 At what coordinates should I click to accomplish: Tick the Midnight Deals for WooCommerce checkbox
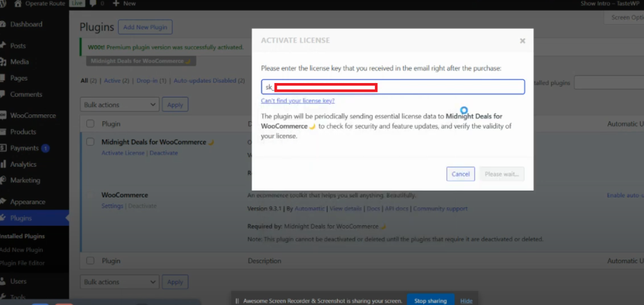point(91,142)
